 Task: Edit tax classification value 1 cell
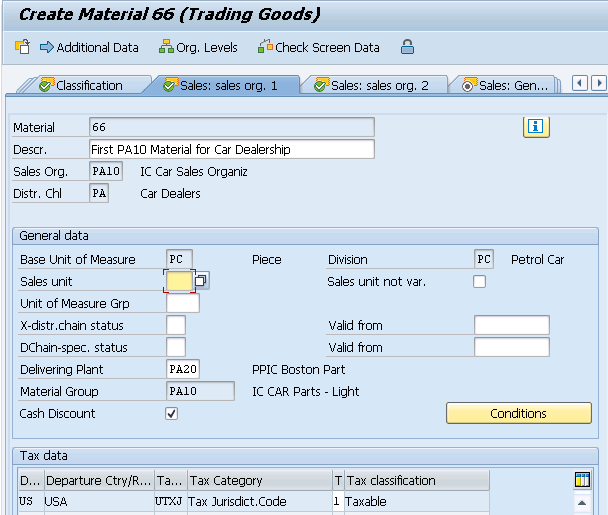pos(338,501)
